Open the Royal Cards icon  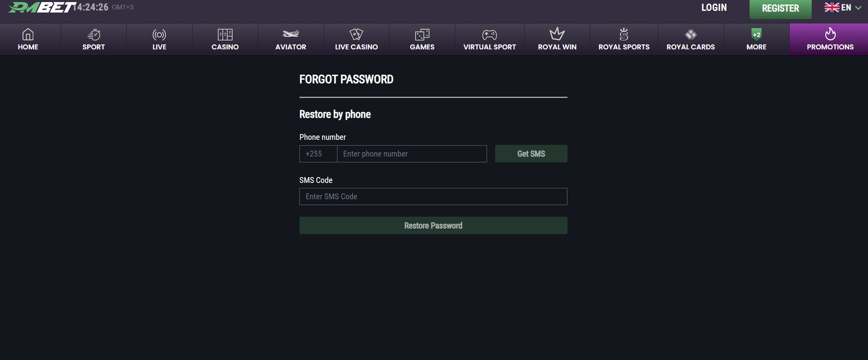(691, 35)
